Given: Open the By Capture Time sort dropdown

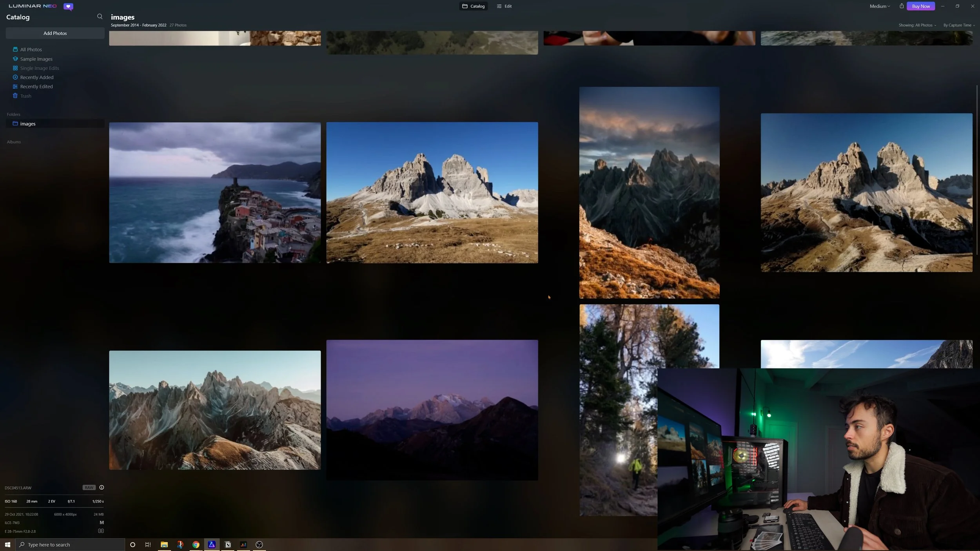Looking at the screenshot, I should (x=958, y=25).
